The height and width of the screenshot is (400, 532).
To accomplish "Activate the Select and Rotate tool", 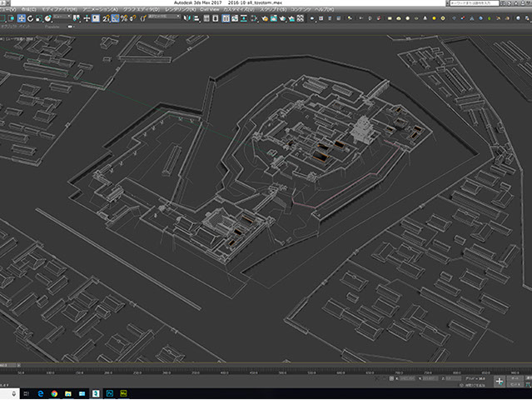I will coord(31,17).
